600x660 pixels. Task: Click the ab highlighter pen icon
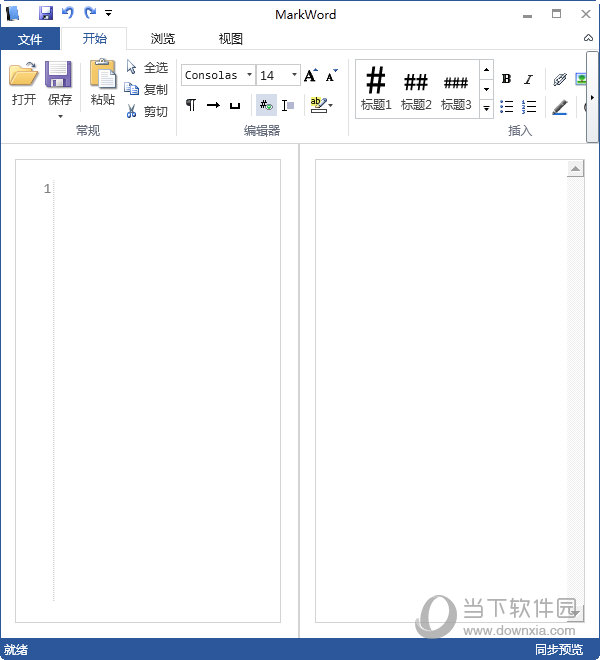click(x=318, y=105)
